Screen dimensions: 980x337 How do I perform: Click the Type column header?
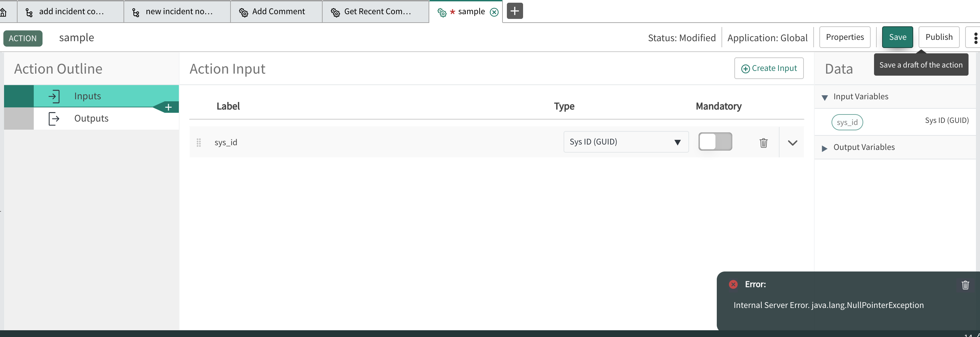click(x=564, y=106)
